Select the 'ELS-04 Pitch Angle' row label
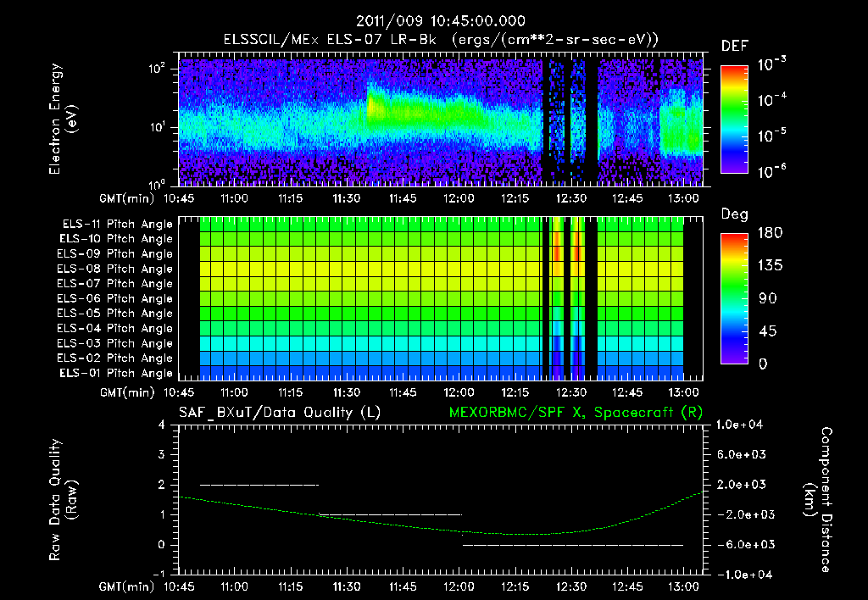 coord(115,328)
